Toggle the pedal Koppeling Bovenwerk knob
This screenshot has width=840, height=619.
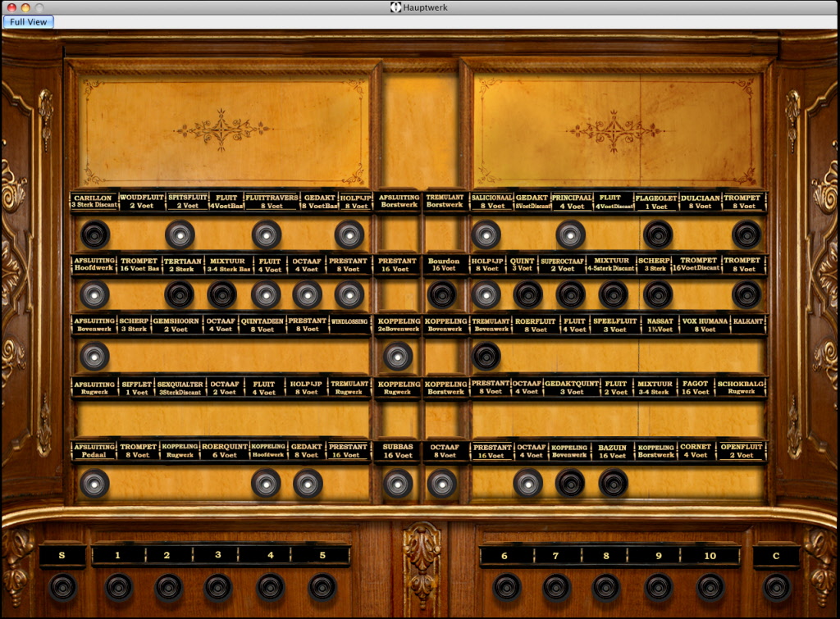[571, 484]
